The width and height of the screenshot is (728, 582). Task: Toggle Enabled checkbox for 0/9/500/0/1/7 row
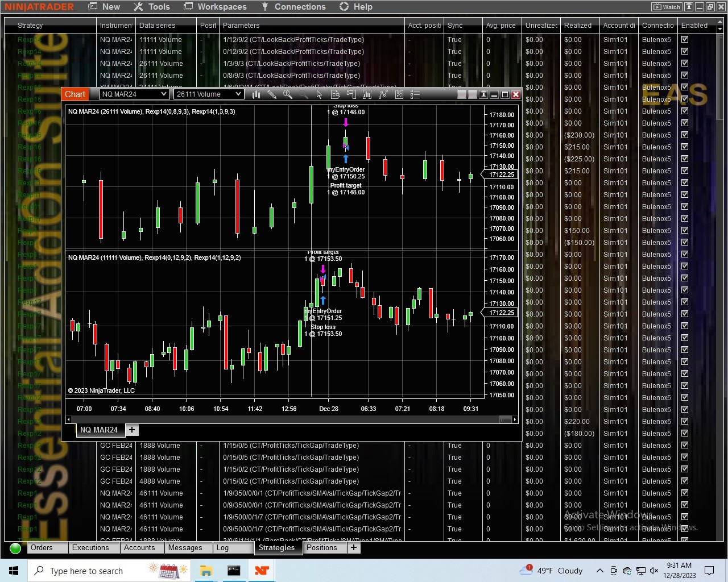pyautogui.click(x=685, y=529)
